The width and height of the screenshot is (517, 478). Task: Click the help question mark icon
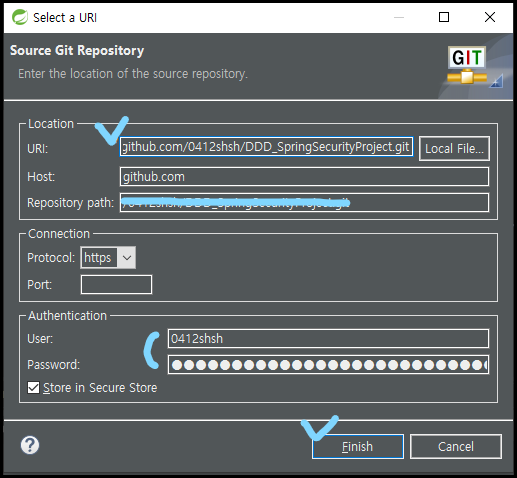pos(30,445)
